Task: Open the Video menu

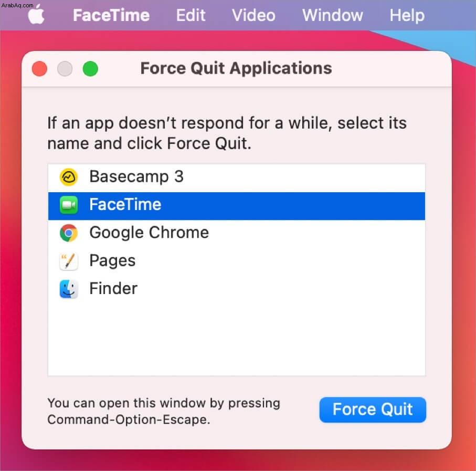Action: [x=253, y=15]
